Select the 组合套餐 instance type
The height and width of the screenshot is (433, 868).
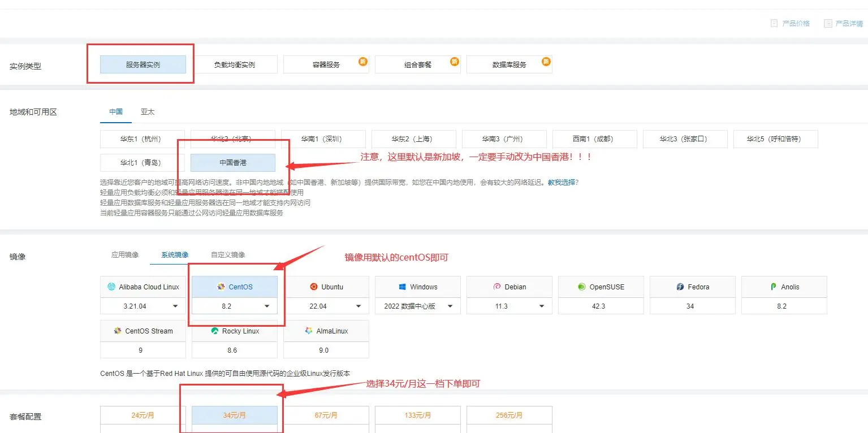[x=418, y=64]
